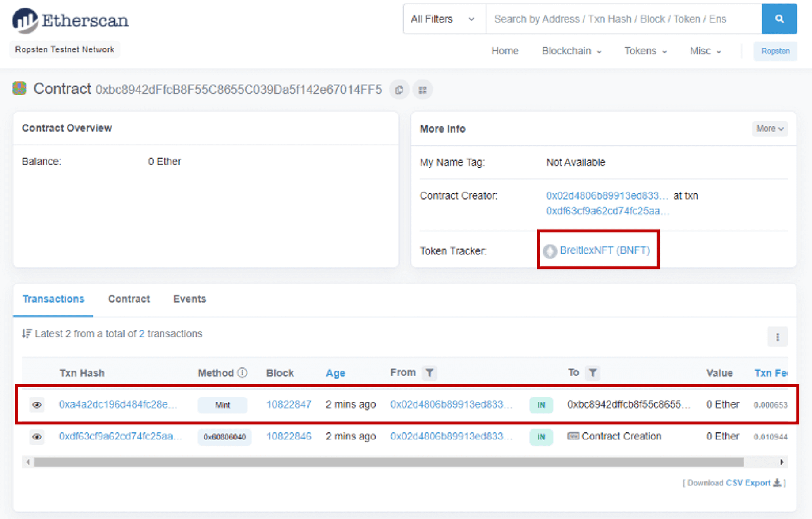Focus the address search input field
The width and height of the screenshot is (812, 519).
pos(623,19)
